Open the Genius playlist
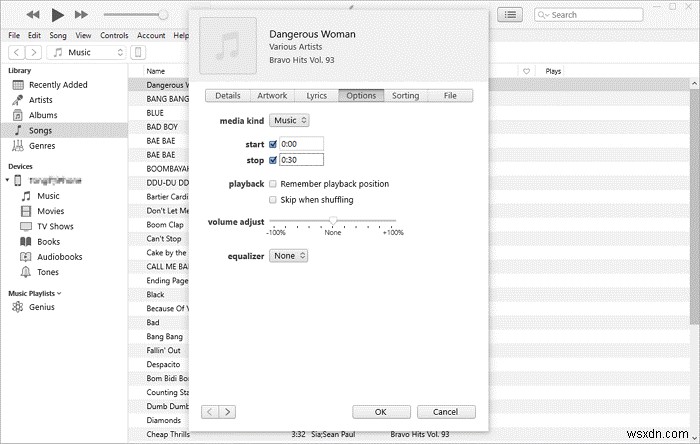 tap(42, 307)
